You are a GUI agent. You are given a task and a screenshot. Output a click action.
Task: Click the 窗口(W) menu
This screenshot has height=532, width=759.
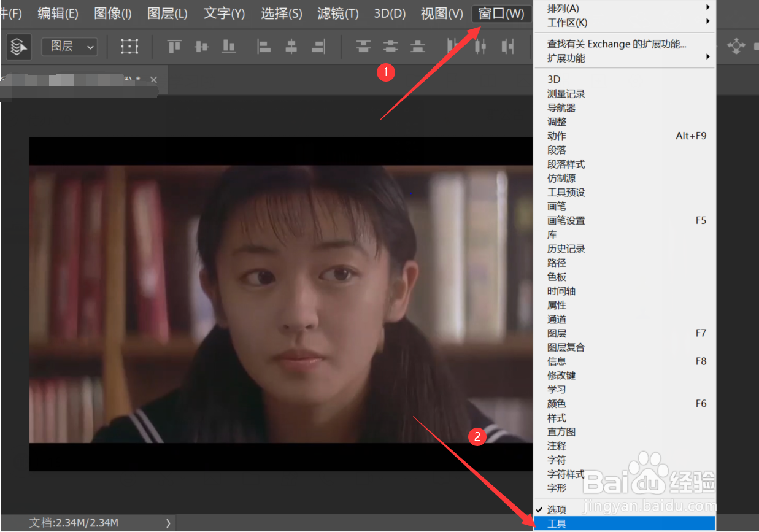501,13
